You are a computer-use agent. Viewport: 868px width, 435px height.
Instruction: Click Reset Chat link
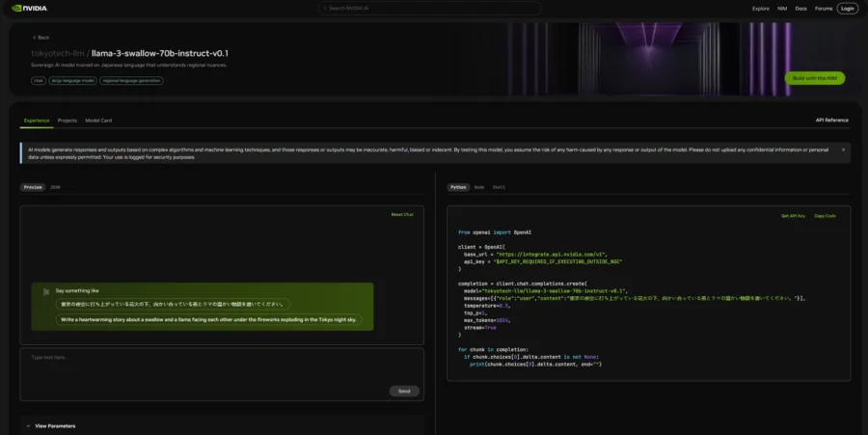[x=402, y=215]
